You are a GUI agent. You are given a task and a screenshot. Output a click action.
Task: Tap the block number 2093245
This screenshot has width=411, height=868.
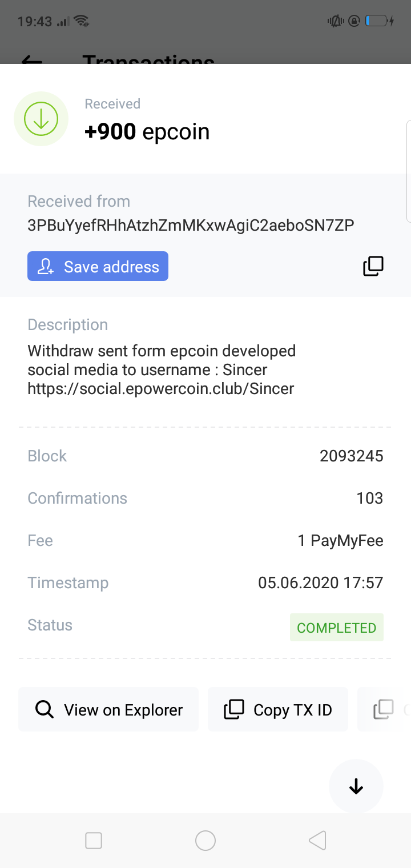pyautogui.click(x=352, y=456)
